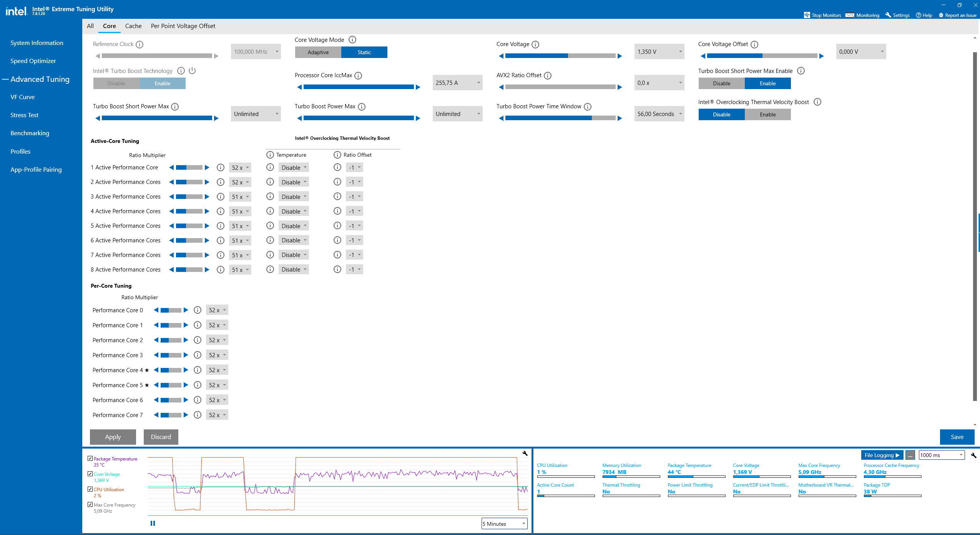
Task: Open Turbo Boost Short Power Max Unlimited dropdown
Action: point(256,114)
